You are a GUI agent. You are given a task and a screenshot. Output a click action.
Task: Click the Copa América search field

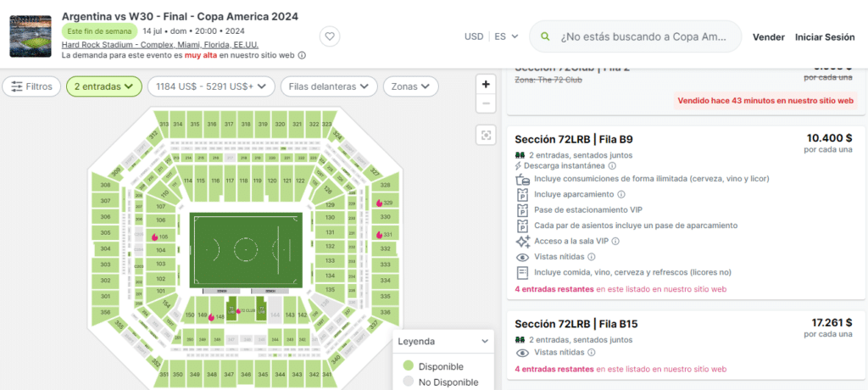643,37
